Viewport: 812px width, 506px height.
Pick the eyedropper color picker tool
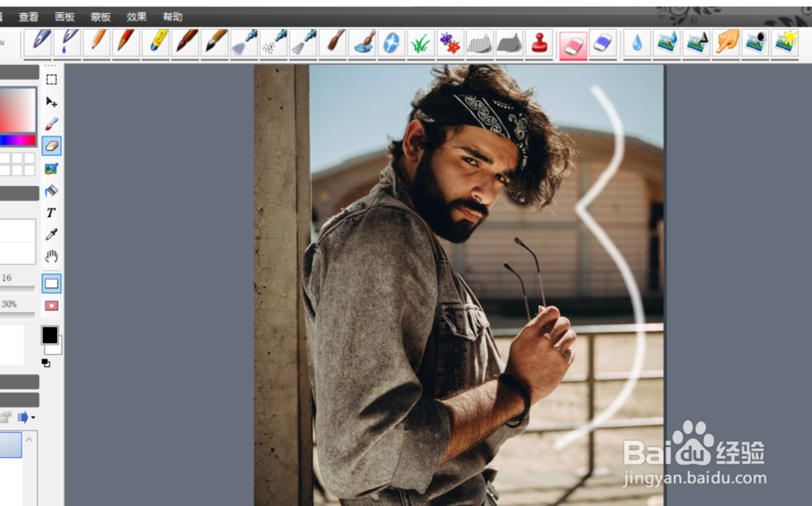pyautogui.click(x=51, y=235)
